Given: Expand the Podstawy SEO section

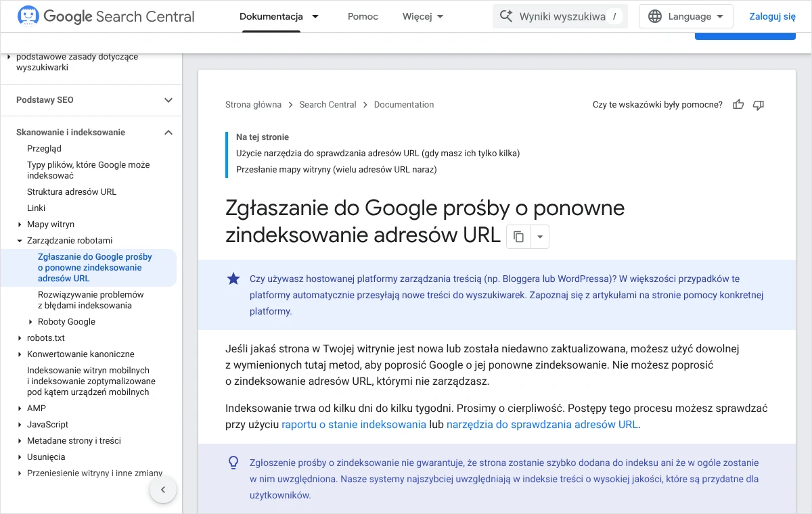Looking at the screenshot, I should tap(168, 100).
